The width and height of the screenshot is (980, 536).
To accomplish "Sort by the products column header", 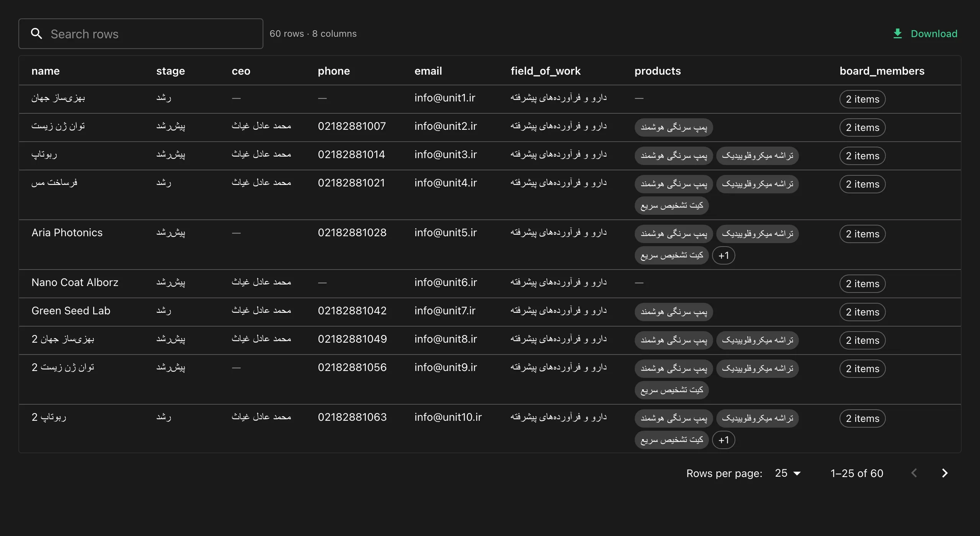I will (657, 71).
